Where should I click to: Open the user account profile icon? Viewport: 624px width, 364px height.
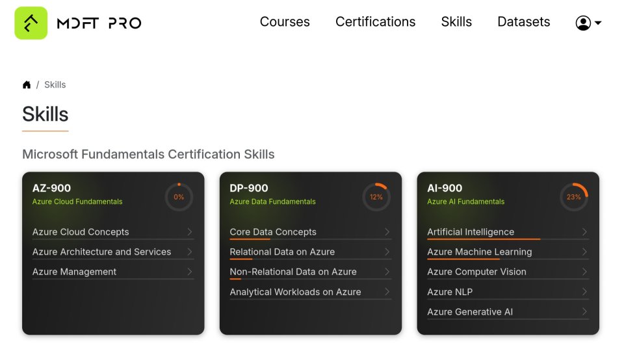pos(583,23)
